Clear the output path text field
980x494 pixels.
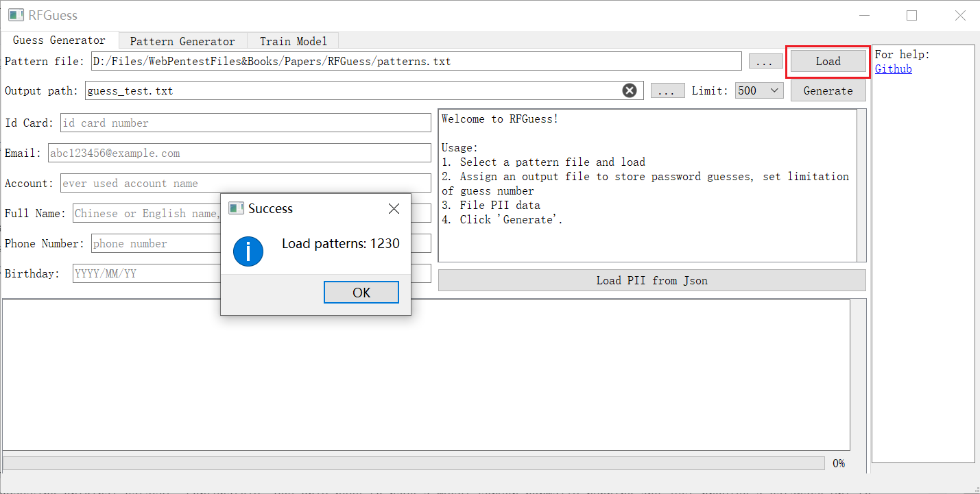click(629, 90)
